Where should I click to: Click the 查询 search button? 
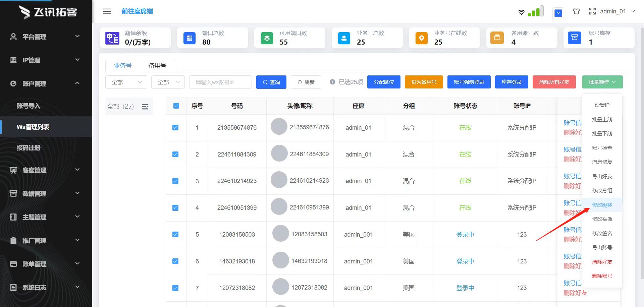point(271,82)
